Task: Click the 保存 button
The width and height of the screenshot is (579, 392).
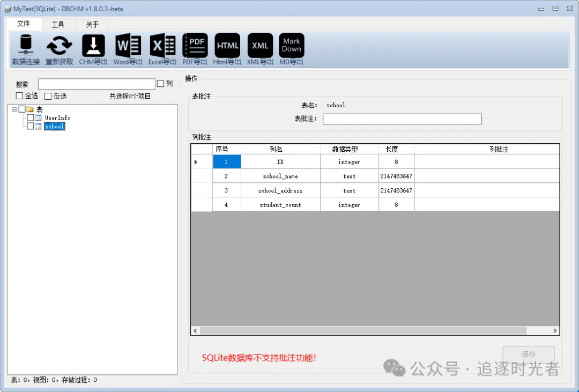Action: point(529,354)
